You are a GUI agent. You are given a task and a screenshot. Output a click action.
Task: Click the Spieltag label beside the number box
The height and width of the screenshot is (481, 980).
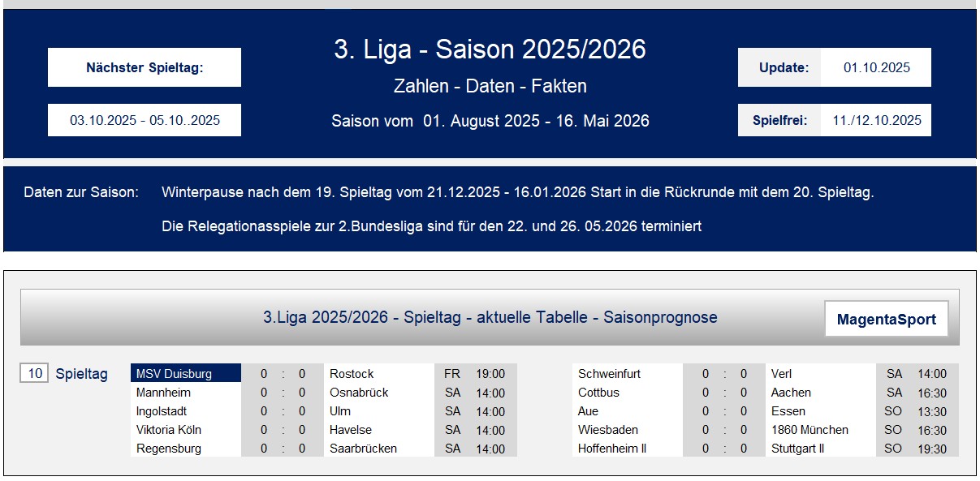click(x=81, y=374)
